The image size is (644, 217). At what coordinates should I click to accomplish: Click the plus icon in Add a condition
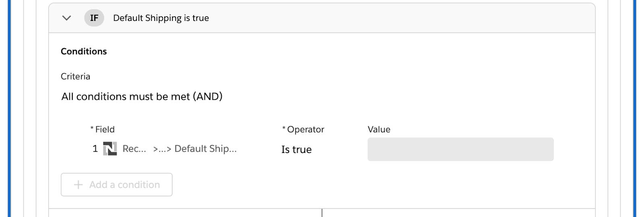click(x=78, y=185)
